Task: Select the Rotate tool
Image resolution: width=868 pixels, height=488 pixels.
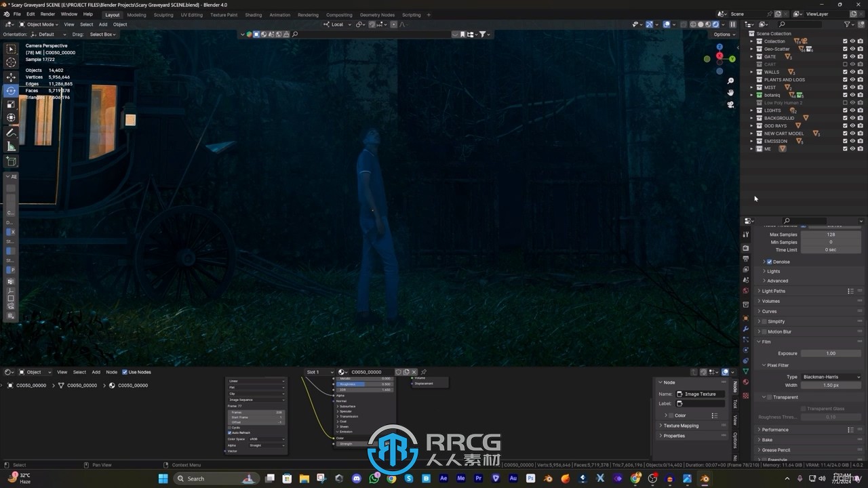Action: 11,91
